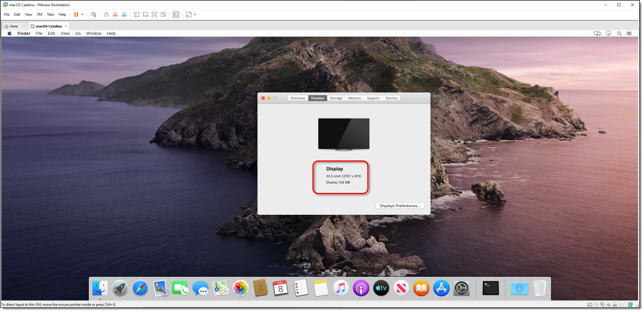Image resolution: width=644 pixels, height=312 pixels.
Task: Open the Service tab
Action: [x=391, y=98]
